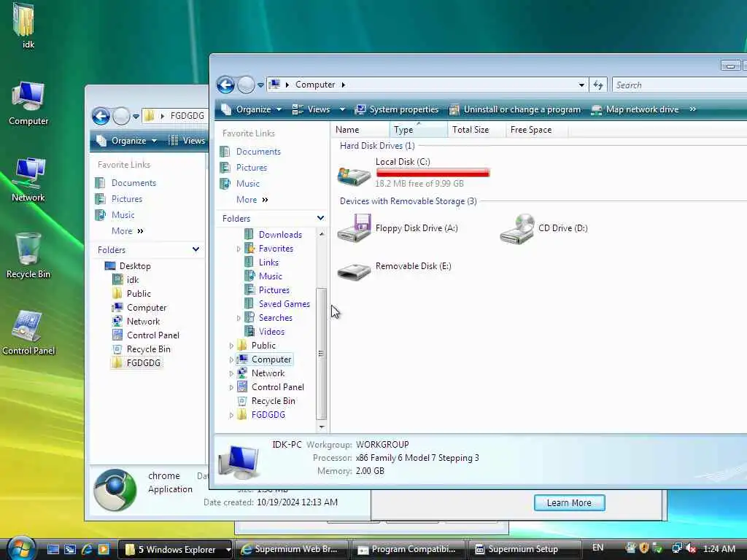Viewport: 747px width, 560px height.
Task: Click Show Desktop quick launch icon
Action: pyautogui.click(x=53, y=549)
